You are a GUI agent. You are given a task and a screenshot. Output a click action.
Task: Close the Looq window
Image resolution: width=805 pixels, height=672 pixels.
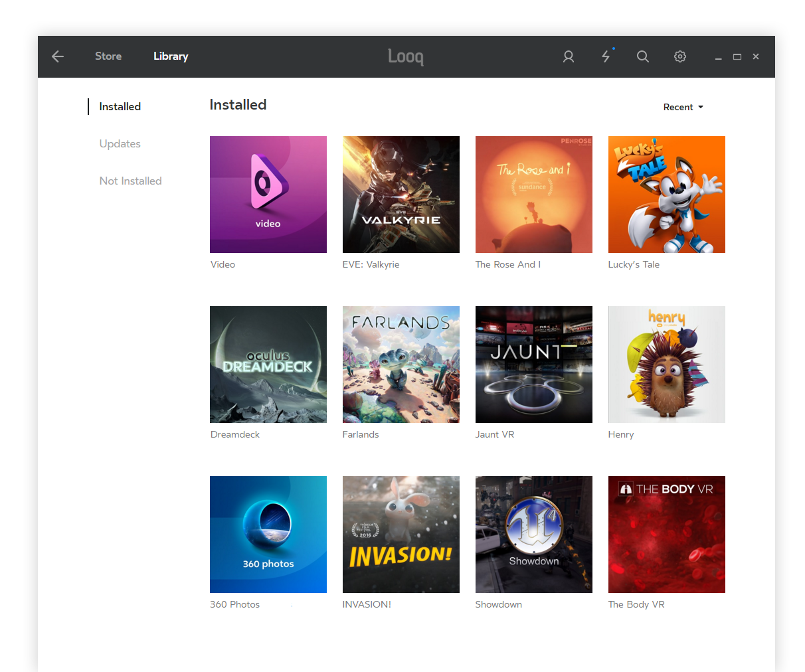pos(756,57)
